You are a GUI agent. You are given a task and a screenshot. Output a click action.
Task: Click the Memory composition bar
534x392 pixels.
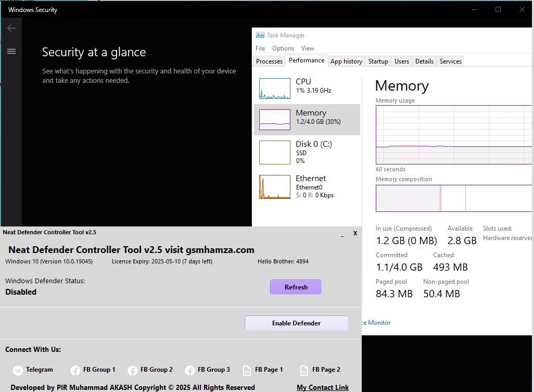tap(454, 198)
